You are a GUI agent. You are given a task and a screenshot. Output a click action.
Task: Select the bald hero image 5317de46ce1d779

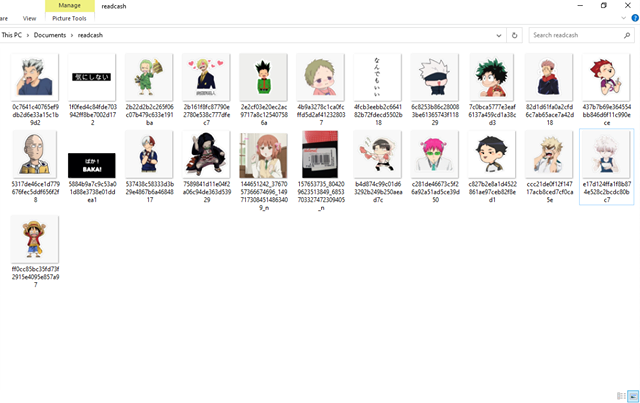click(35, 154)
